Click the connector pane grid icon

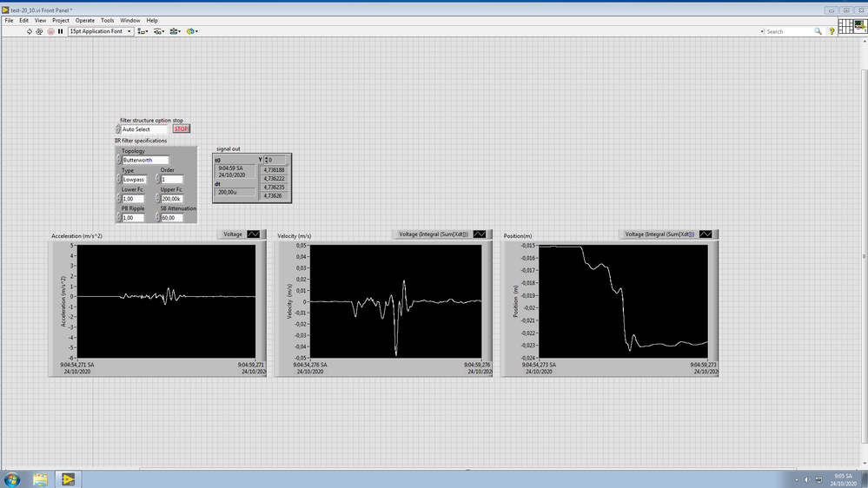pyautogui.click(x=845, y=26)
